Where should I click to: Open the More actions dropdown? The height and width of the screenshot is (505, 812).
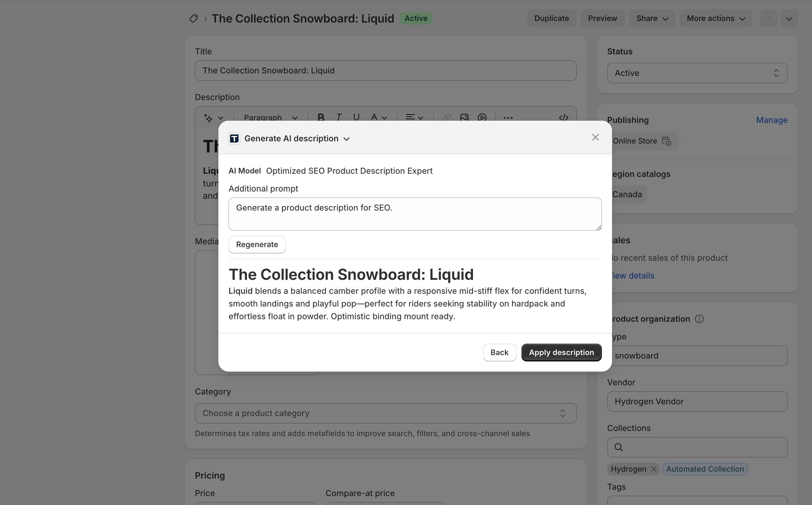coord(715,18)
